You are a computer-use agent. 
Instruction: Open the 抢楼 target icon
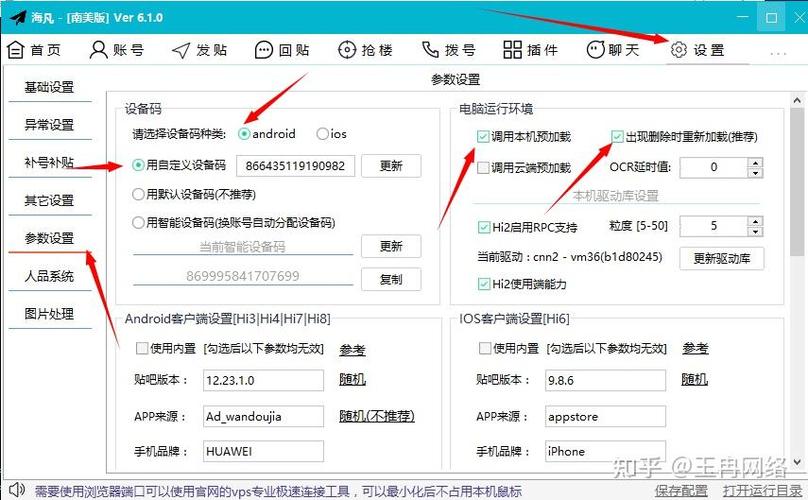point(347,50)
